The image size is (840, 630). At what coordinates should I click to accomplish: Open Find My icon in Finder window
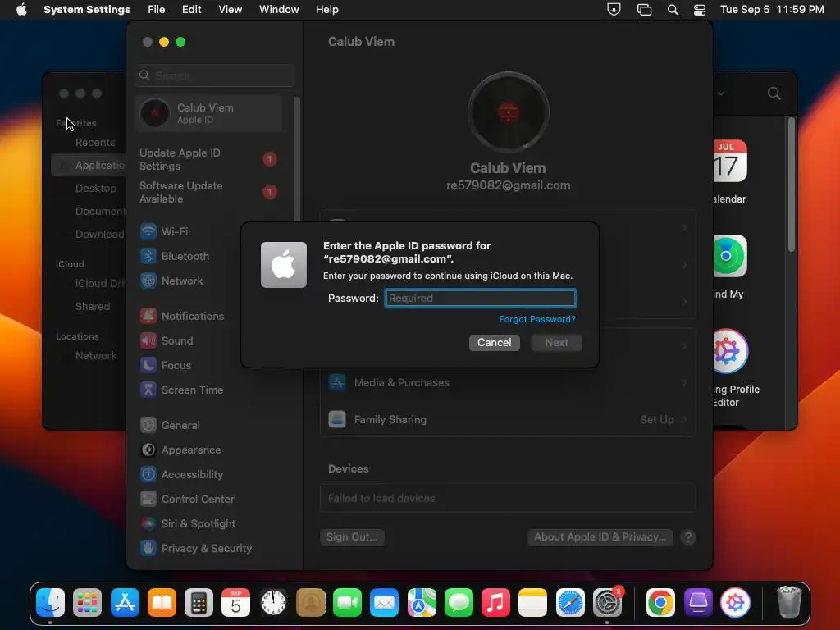(729, 256)
